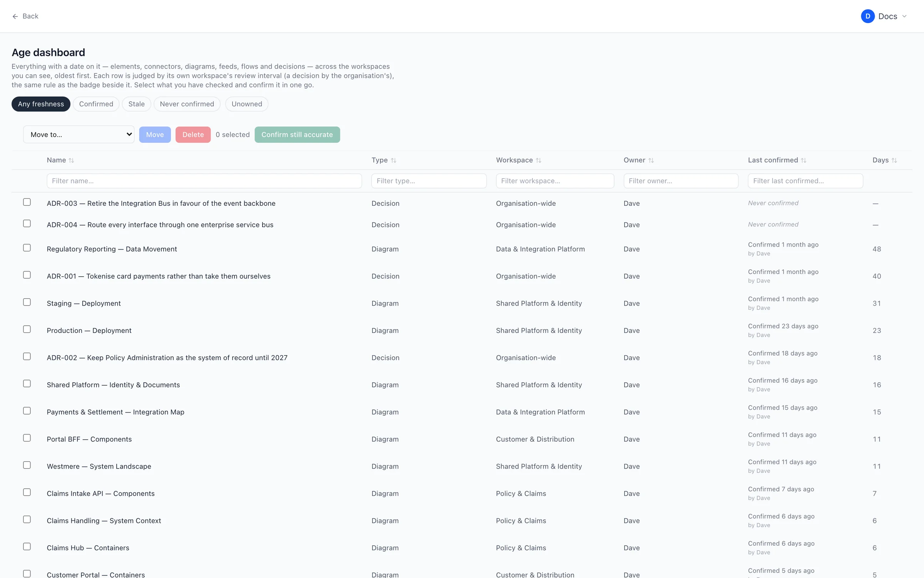The width and height of the screenshot is (924, 578).
Task: Filter by Unowned items
Action: point(247,104)
